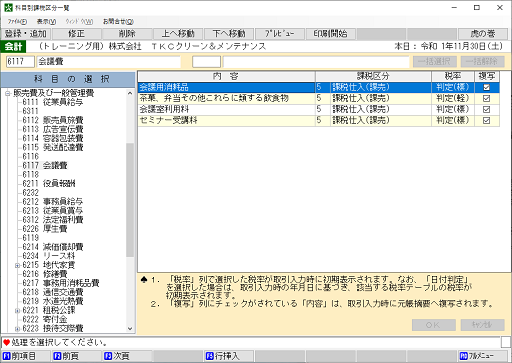Select 6234 リース料 in tree

[49, 256]
